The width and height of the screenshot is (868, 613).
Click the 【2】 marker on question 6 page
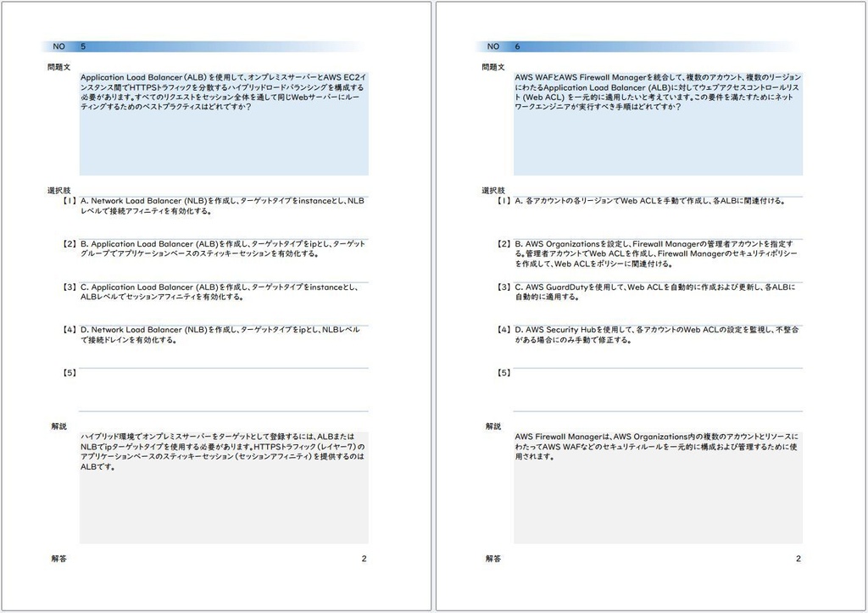click(x=504, y=243)
